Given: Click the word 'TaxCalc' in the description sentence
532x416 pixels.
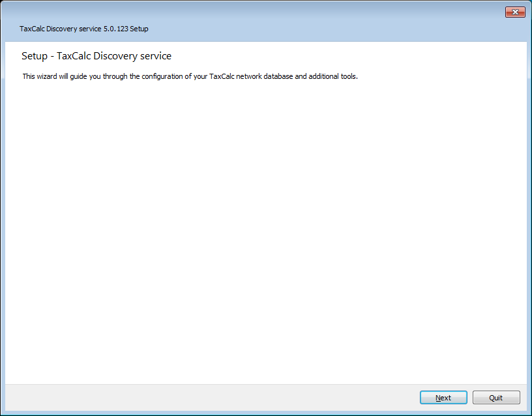Looking at the screenshot, I should [222, 76].
